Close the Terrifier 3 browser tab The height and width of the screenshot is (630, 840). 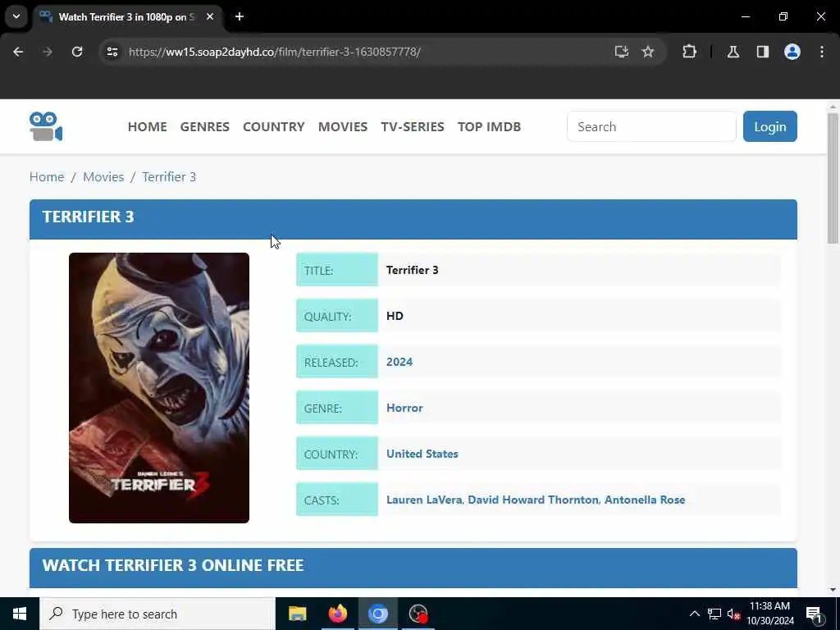(210, 16)
